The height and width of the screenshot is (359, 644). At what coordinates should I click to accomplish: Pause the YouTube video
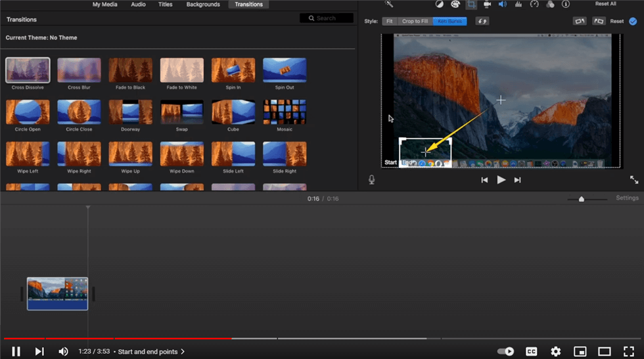click(16, 352)
